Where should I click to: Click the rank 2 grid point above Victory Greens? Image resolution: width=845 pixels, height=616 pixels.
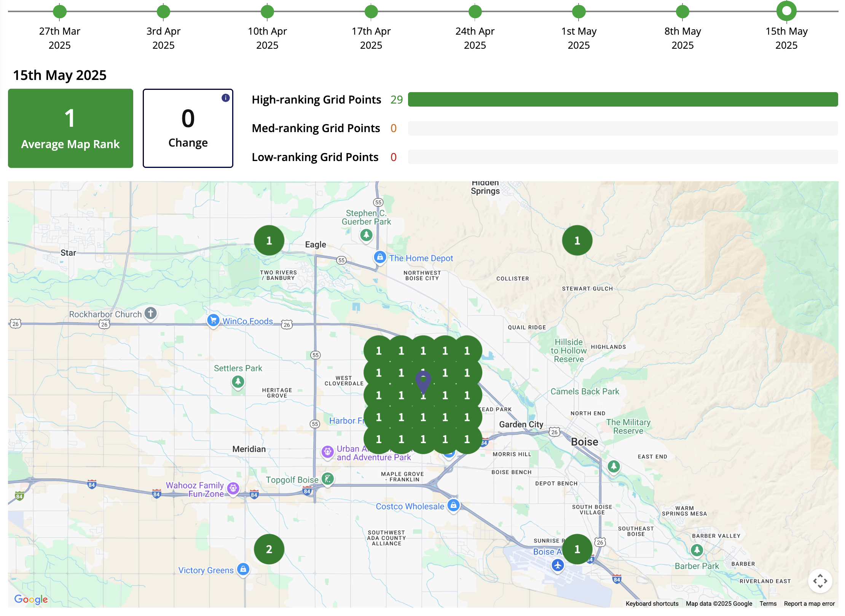click(269, 549)
